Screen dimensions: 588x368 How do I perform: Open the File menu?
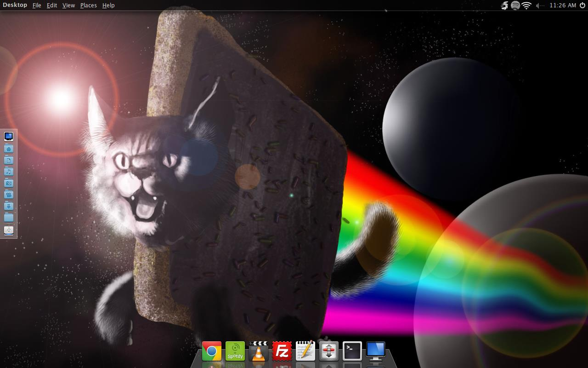pyautogui.click(x=37, y=6)
